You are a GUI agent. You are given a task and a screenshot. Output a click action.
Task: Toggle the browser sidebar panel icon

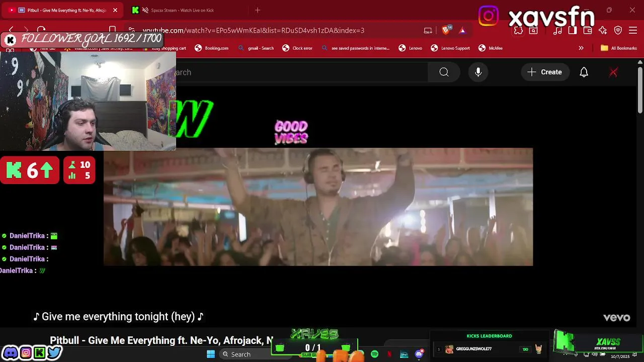pyautogui.click(x=573, y=31)
